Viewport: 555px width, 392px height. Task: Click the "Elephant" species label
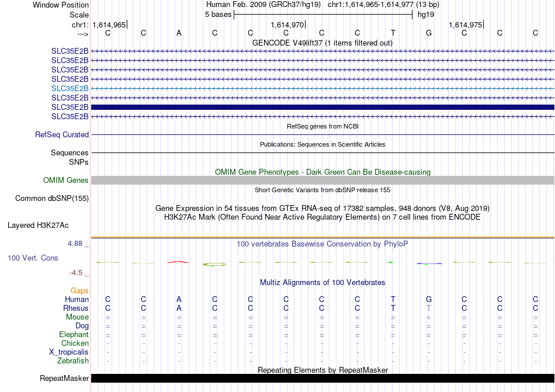click(74, 334)
